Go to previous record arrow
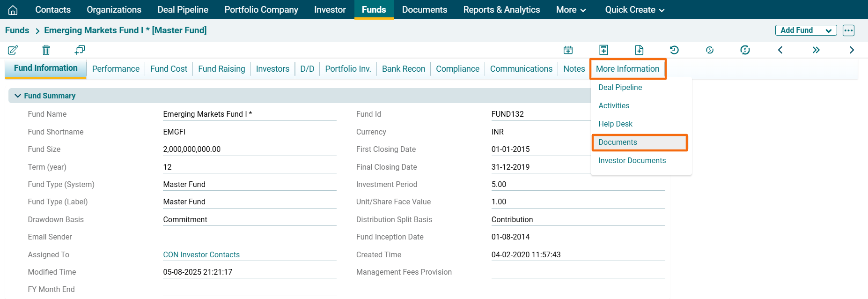 [x=780, y=50]
